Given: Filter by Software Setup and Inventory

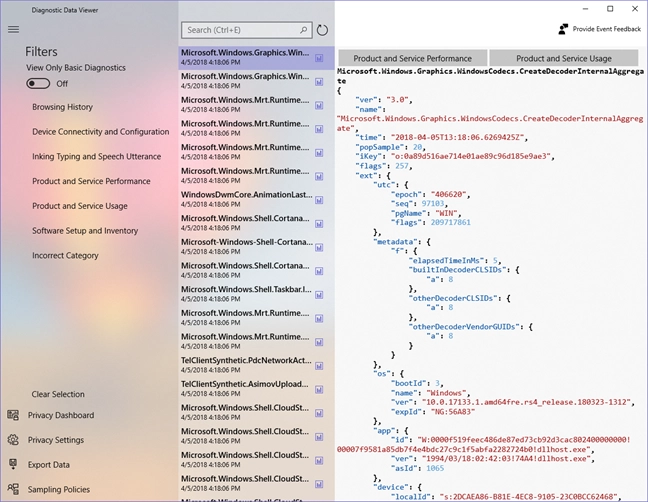Looking at the screenshot, I should point(85,231).
